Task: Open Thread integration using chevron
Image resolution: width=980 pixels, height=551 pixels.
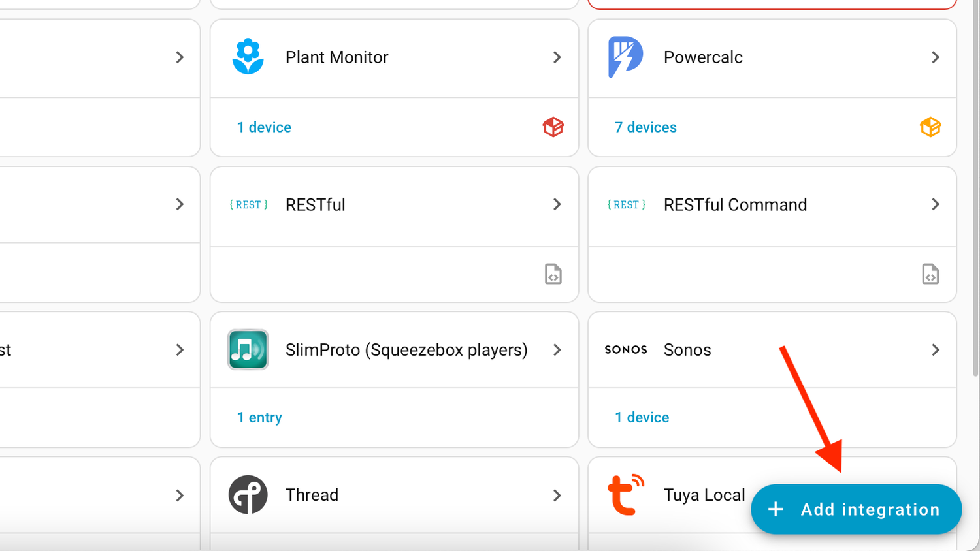Action: 557,496
